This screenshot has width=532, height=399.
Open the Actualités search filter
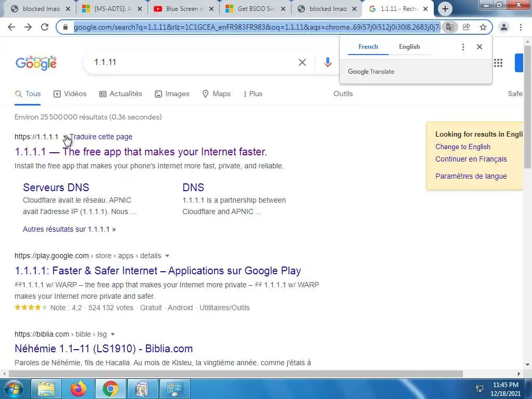click(121, 94)
